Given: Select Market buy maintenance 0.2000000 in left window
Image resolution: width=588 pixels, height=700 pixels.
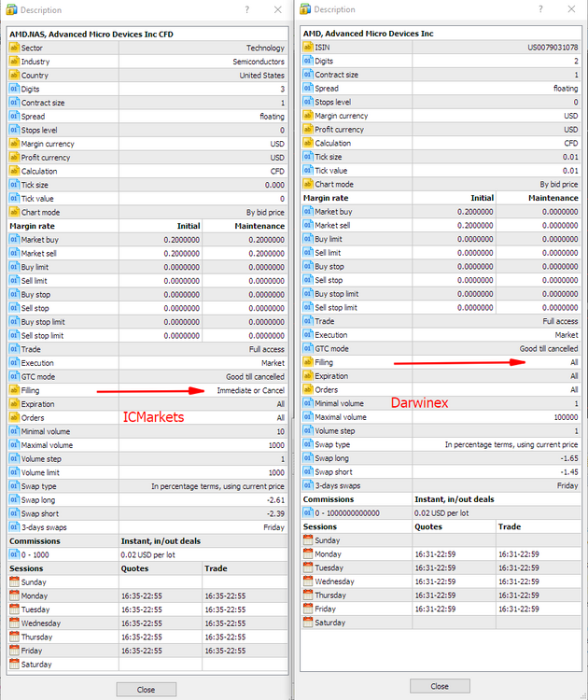Looking at the screenshot, I should pyautogui.click(x=267, y=240).
